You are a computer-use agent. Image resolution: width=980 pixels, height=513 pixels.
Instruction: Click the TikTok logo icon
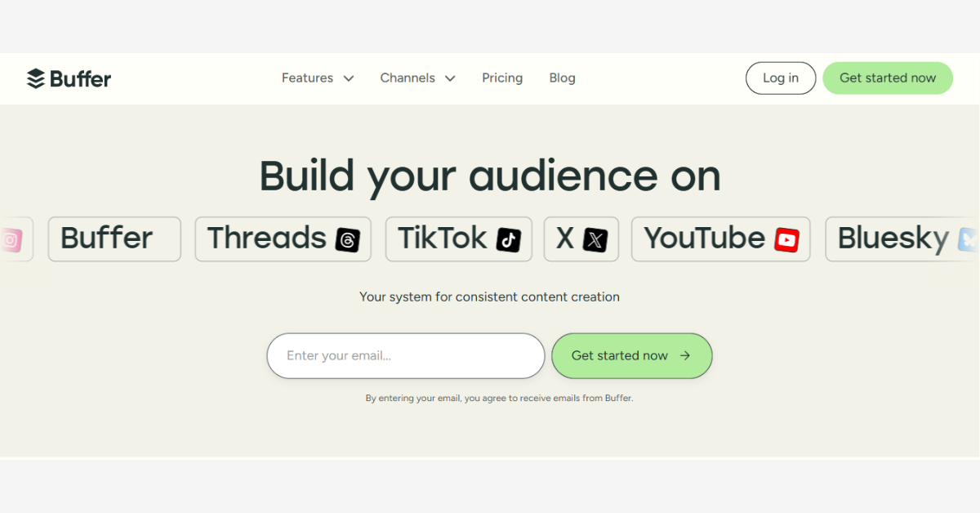tap(509, 239)
